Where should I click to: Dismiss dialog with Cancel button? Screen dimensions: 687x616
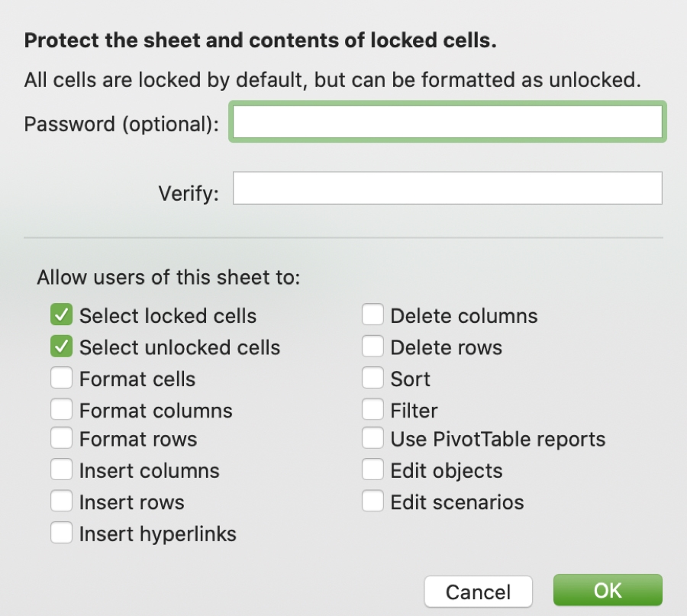478,592
